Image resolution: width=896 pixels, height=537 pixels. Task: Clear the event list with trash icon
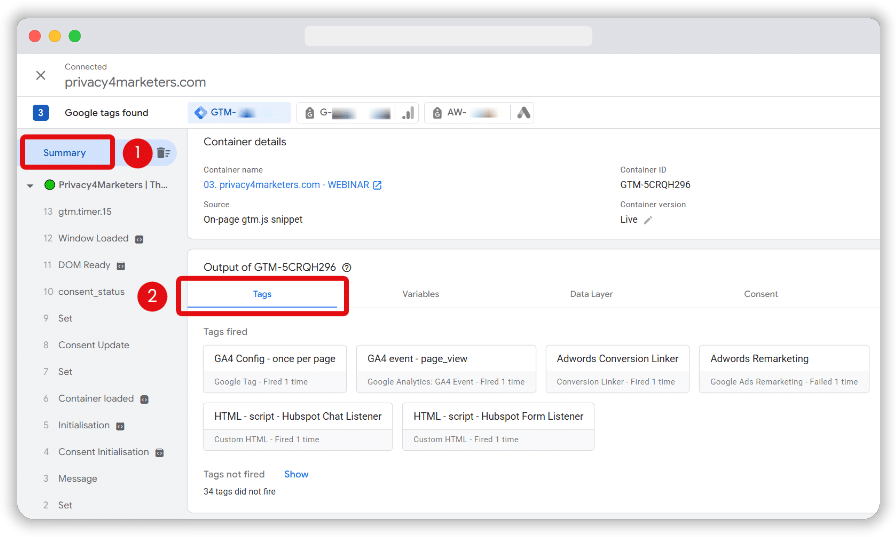click(163, 153)
